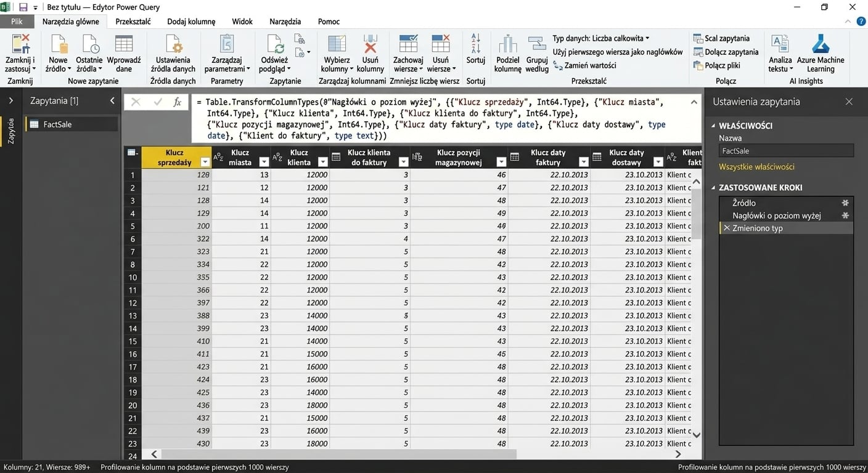The image size is (868, 473).
Task: Click the Grupuj według icon
Action: [x=537, y=44]
